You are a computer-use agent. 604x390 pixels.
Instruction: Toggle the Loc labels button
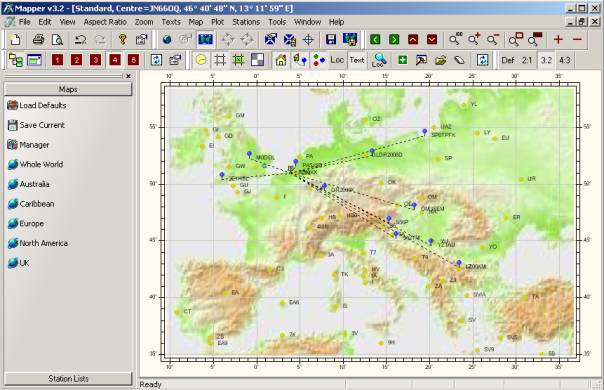(337, 60)
